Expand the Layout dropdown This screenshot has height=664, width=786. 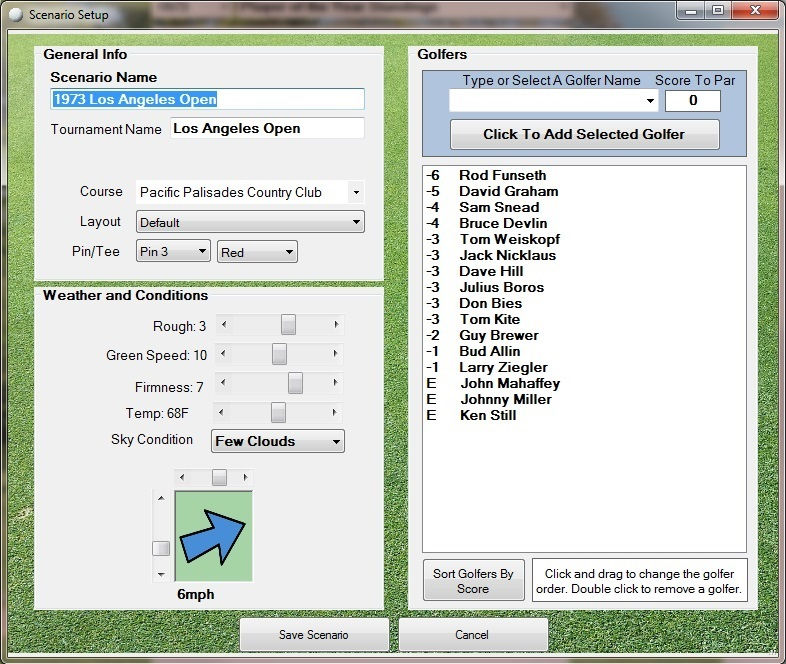click(x=356, y=222)
